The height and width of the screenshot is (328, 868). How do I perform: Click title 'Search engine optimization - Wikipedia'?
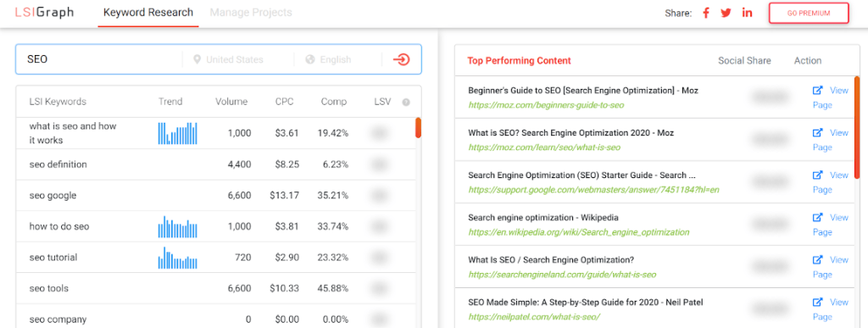pos(543,217)
